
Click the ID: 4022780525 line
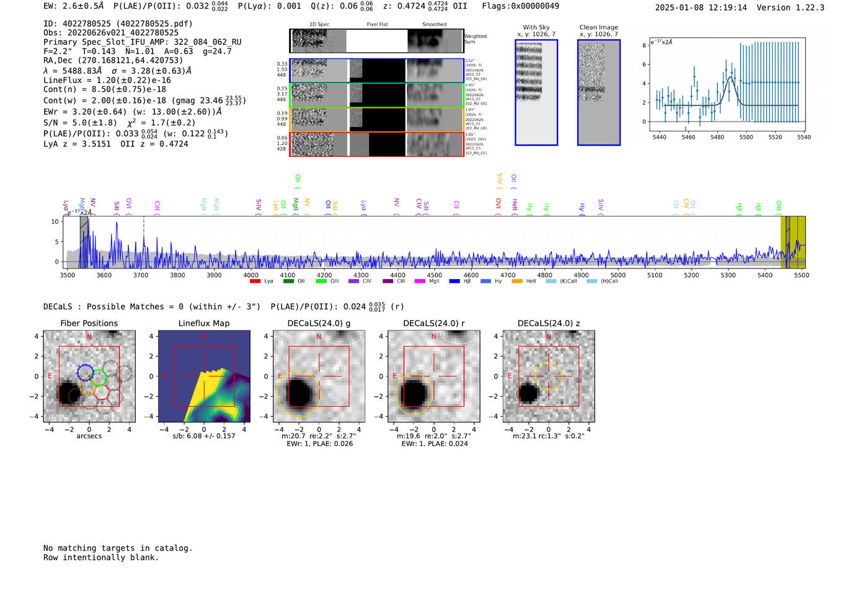[x=118, y=24]
